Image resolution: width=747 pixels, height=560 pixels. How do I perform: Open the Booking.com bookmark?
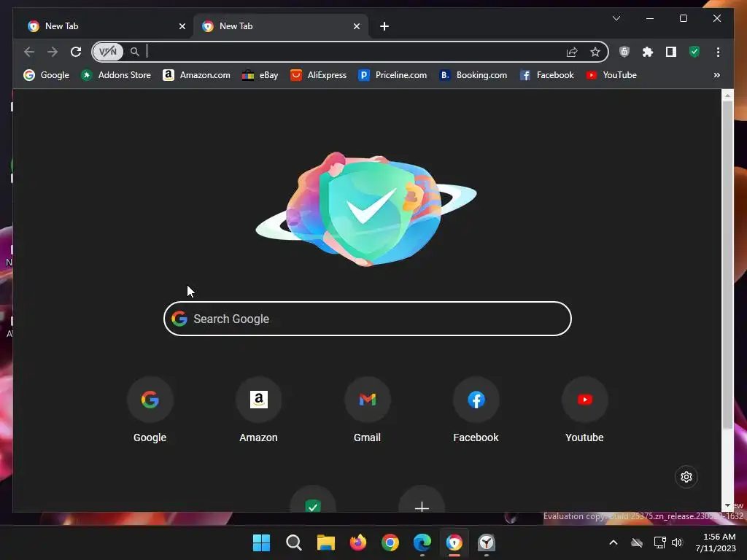[473, 75]
